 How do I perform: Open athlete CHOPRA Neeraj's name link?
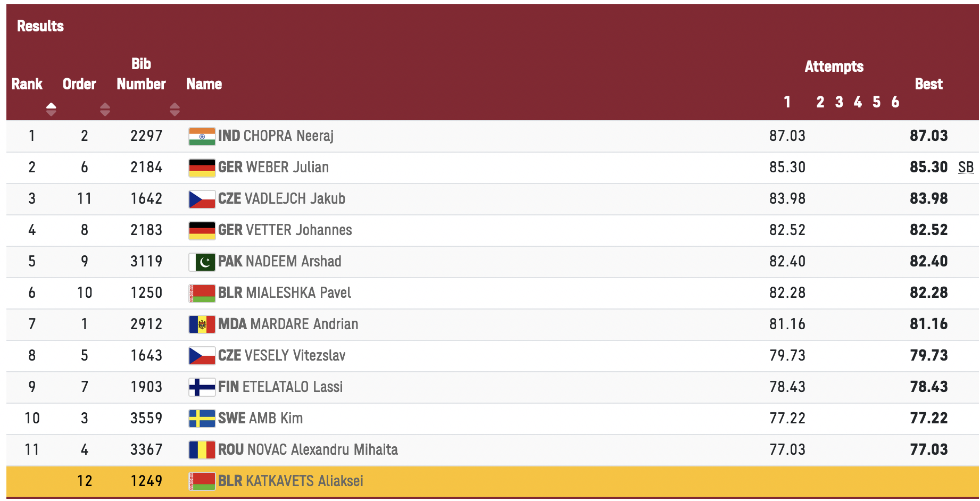tap(288, 136)
